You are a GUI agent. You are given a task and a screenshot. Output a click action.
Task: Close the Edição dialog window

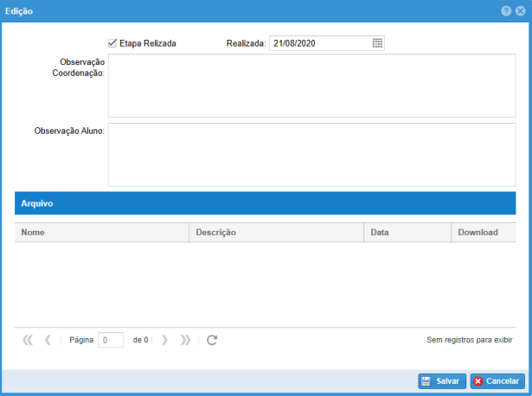click(520, 10)
